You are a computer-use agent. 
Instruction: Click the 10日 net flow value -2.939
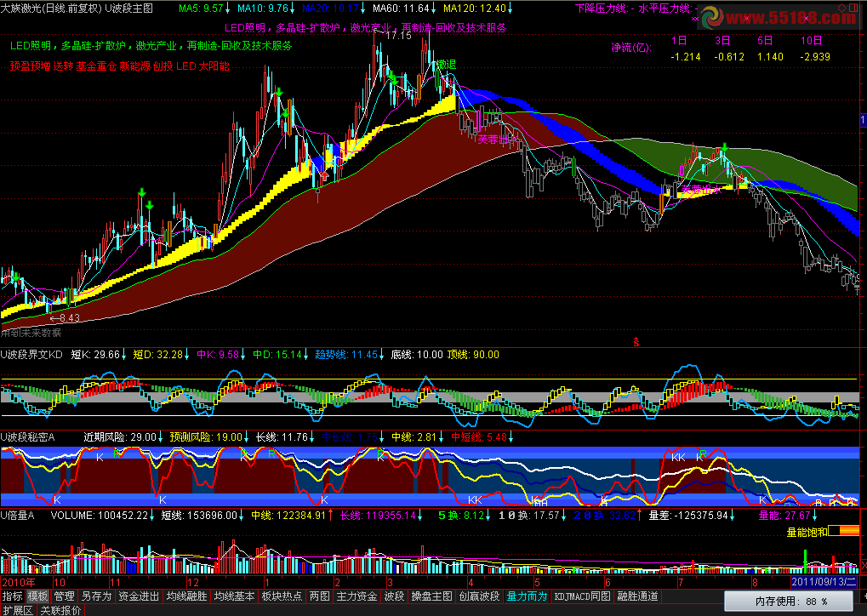[814, 56]
